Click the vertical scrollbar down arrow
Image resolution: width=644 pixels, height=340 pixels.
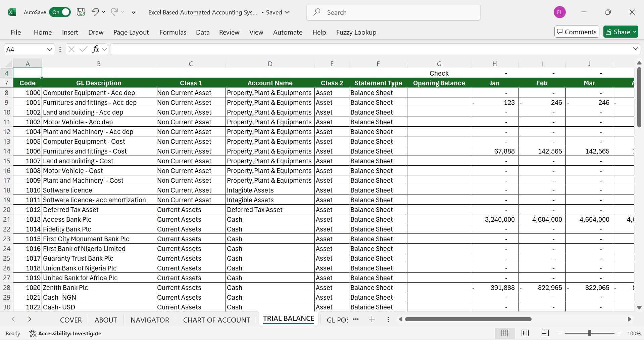(x=639, y=307)
